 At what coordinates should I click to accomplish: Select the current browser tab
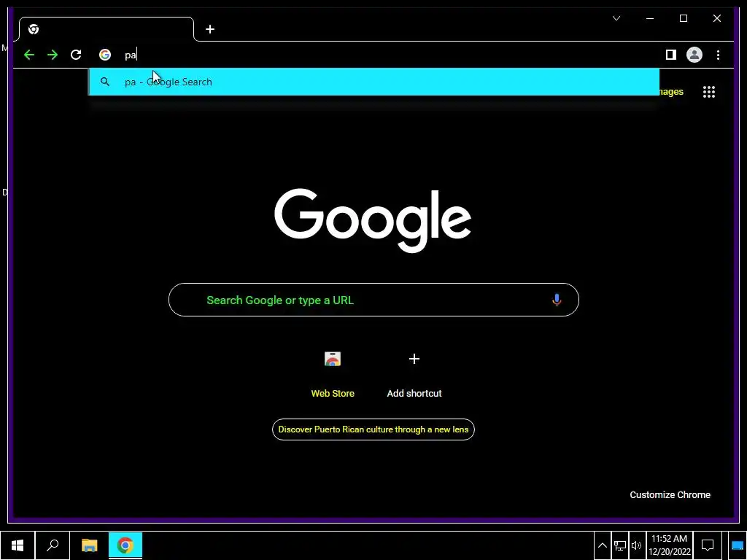click(x=107, y=29)
